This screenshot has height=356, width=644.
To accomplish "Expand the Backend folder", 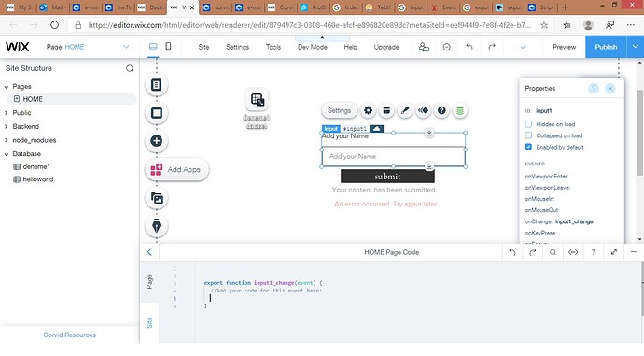I will pyautogui.click(x=7, y=127).
